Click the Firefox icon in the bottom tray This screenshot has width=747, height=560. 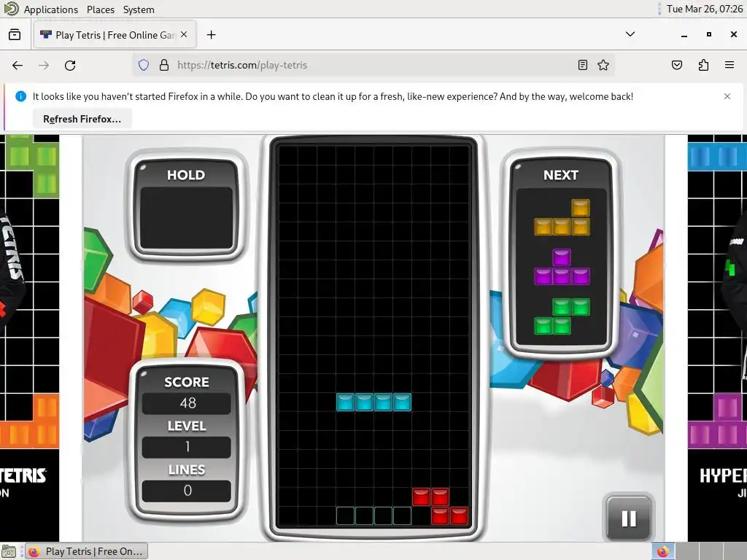tap(662, 551)
